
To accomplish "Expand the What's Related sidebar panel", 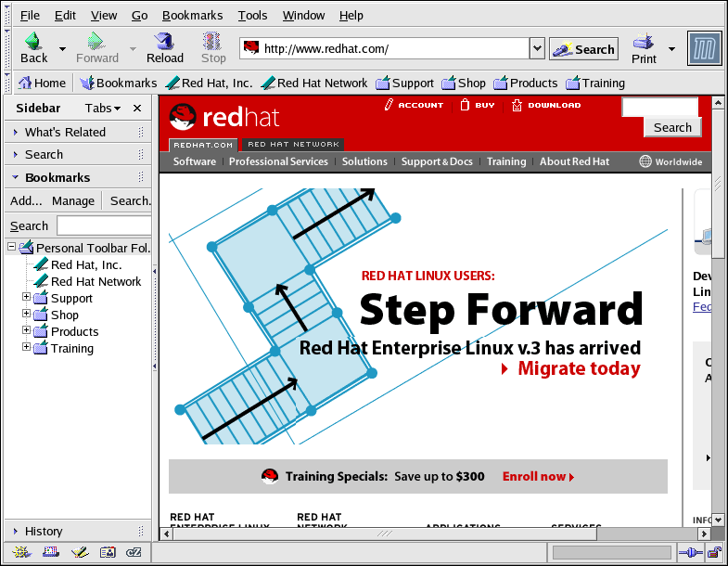I will pos(16,132).
